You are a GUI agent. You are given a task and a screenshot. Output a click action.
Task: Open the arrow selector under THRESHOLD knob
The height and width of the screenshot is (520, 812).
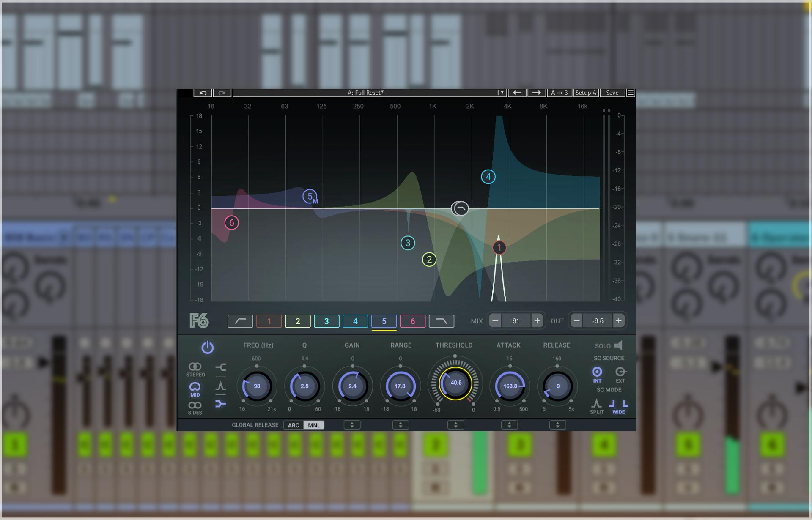[456, 425]
